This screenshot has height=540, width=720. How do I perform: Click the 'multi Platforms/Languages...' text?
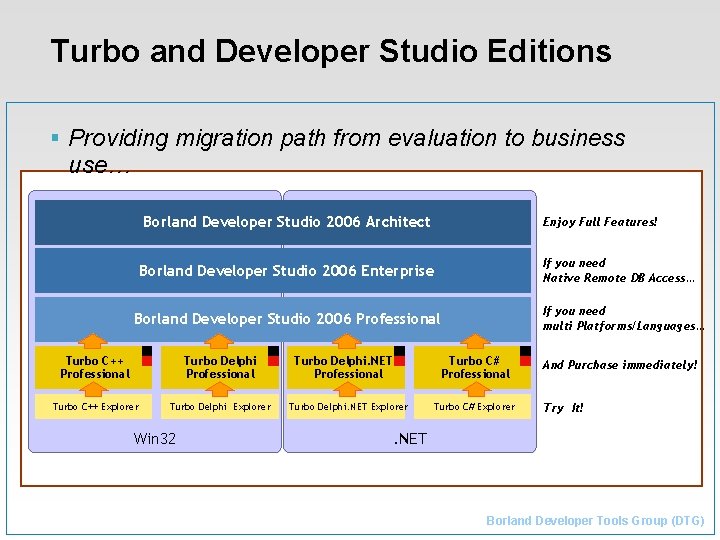(x=624, y=326)
